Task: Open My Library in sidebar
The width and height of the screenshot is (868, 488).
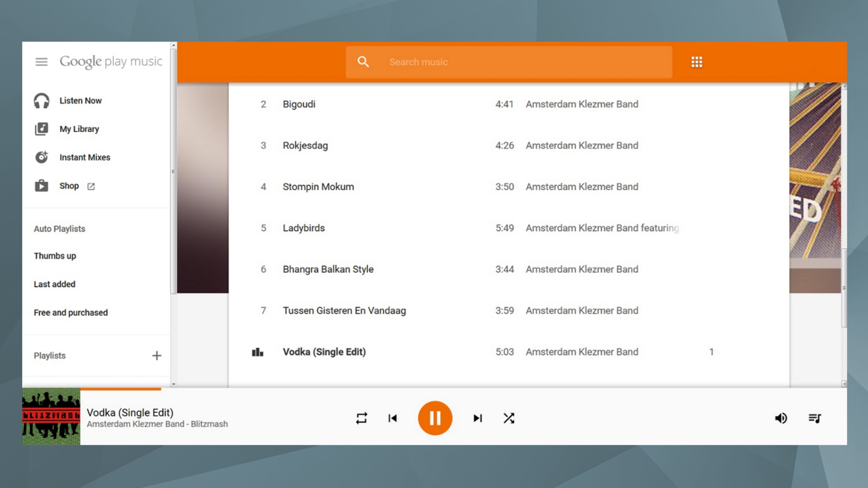Action: pos(79,129)
